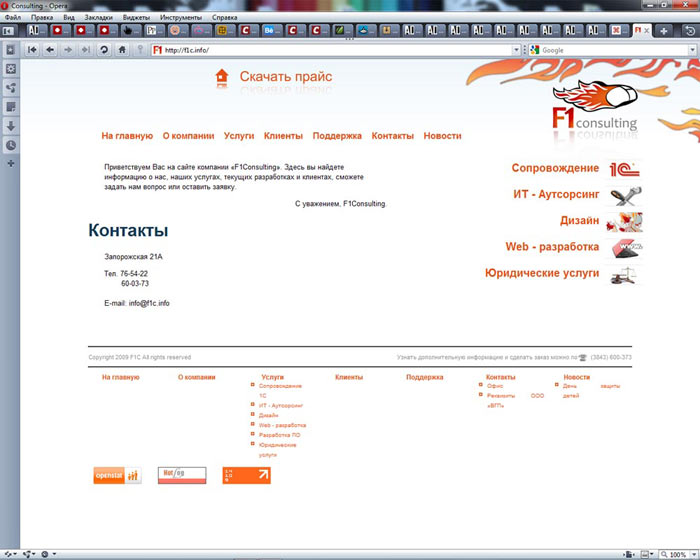The image size is (700, 560).
Task: Open the Закладки menu
Action: pos(99,18)
